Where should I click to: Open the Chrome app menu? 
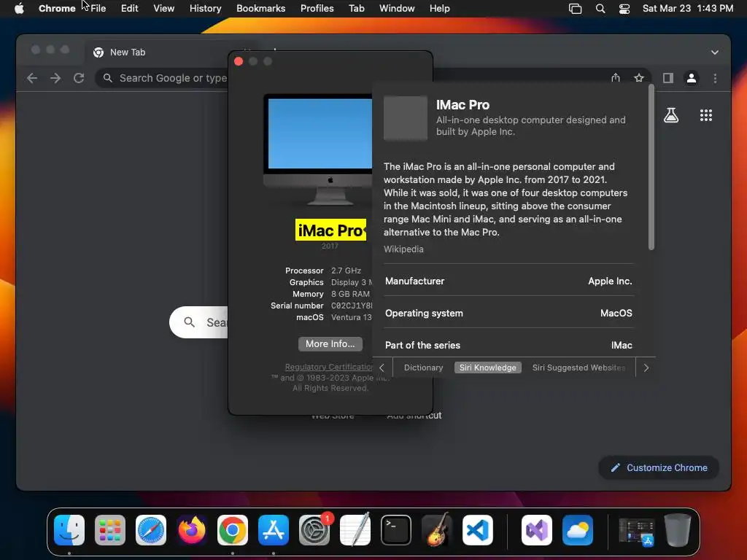coord(57,8)
